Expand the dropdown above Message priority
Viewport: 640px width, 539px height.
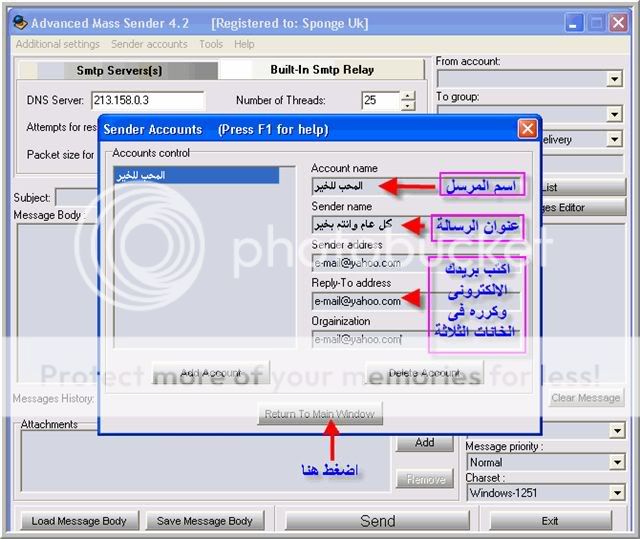[x=618, y=430]
